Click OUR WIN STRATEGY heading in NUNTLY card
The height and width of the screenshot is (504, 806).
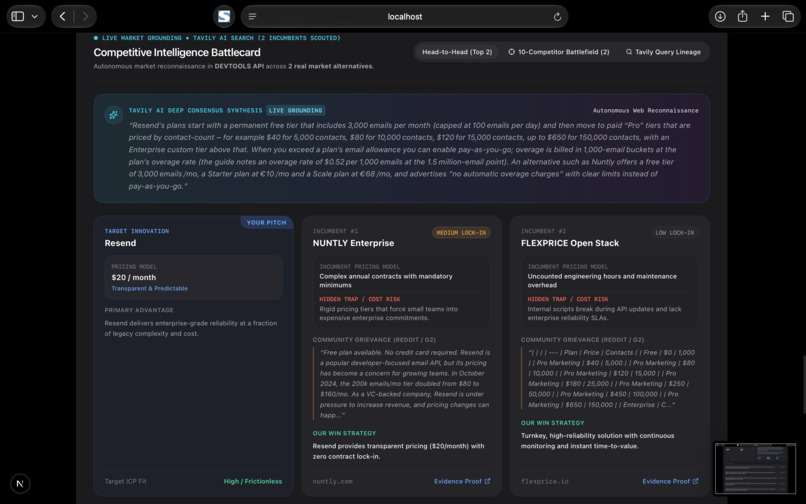(344, 433)
